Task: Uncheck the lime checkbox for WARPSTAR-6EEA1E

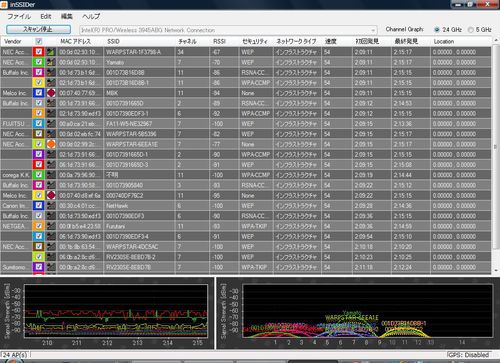Action: coord(39,144)
